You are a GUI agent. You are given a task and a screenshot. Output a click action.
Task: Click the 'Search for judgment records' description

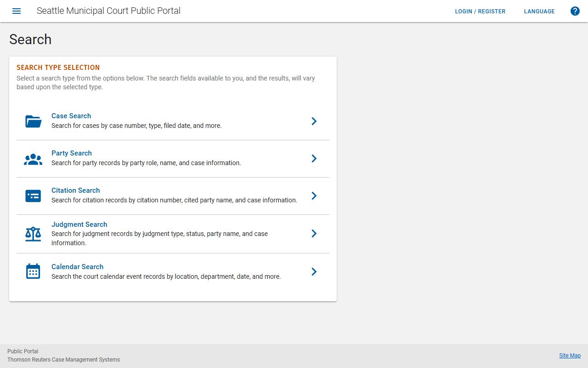coord(159,238)
